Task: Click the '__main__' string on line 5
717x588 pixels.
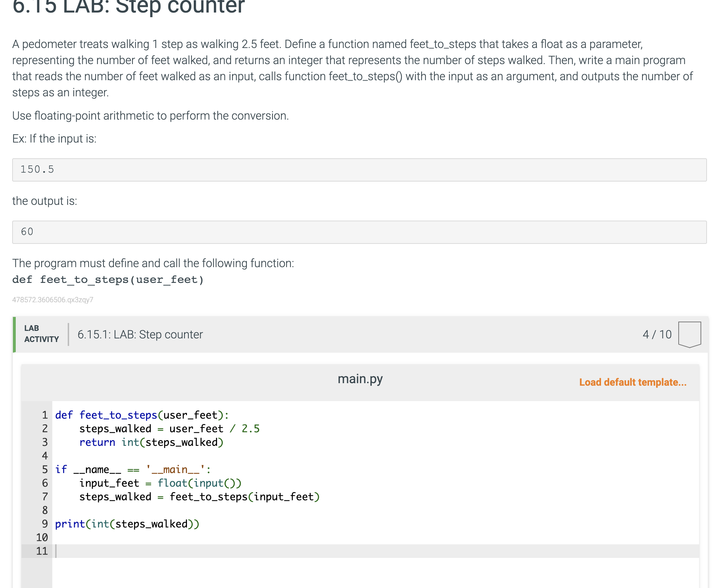Action: click(175, 469)
